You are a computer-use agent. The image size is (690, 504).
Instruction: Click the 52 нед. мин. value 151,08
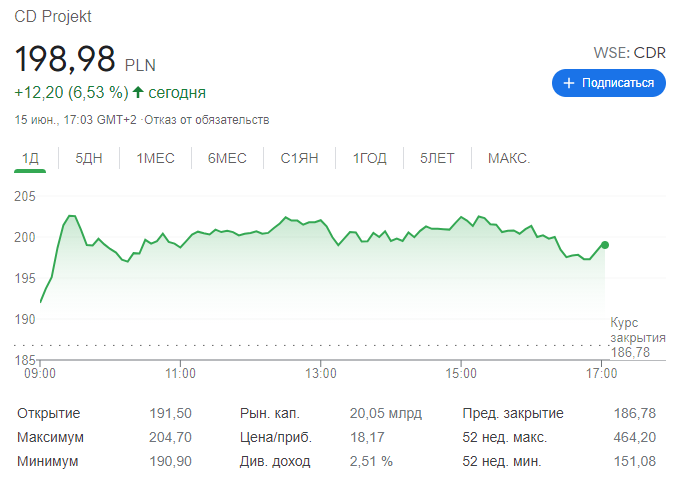(x=635, y=461)
